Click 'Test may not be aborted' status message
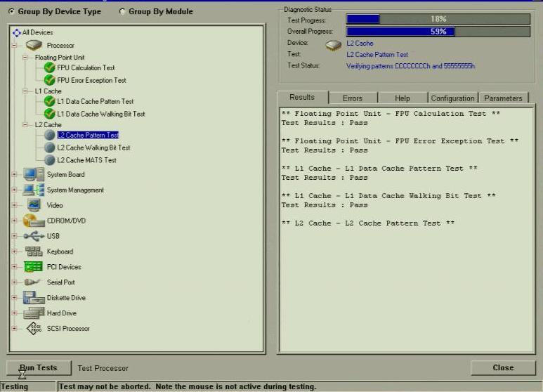 (188, 386)
